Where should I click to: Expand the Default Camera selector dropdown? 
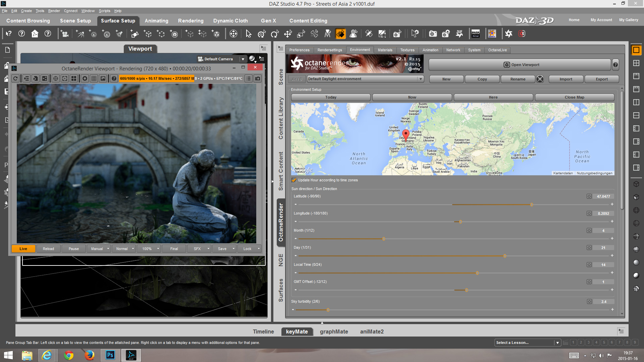click(243, 59)
